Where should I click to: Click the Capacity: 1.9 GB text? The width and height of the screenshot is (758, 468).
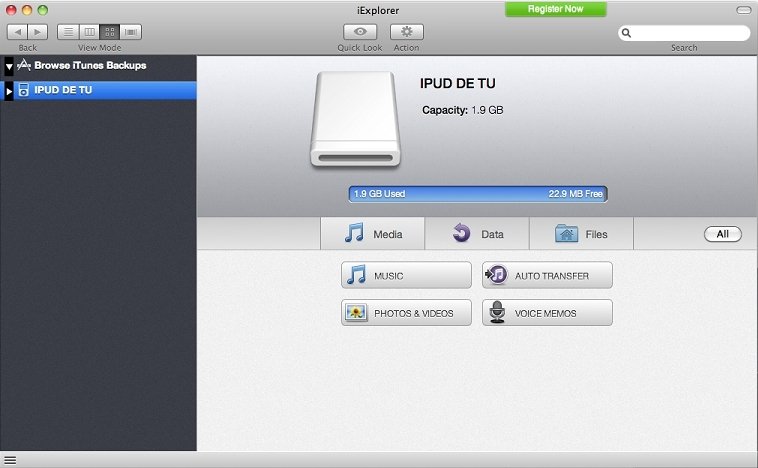coord(463,110)
